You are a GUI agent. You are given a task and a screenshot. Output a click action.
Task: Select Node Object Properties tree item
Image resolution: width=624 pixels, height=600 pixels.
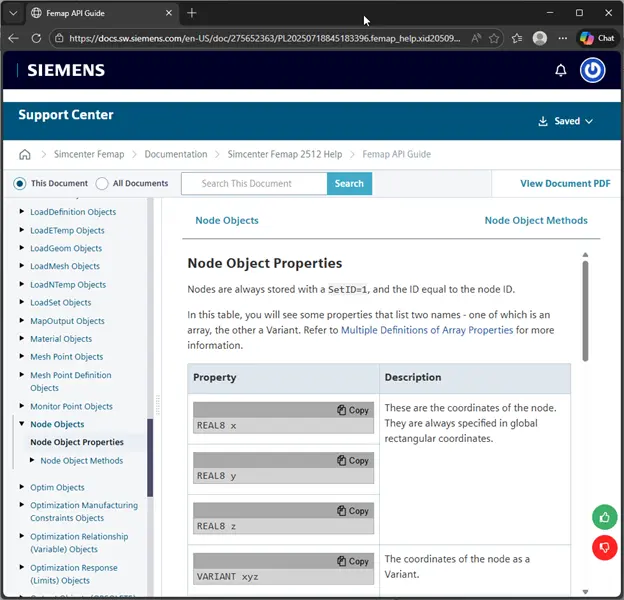click(x=77, y=442)
